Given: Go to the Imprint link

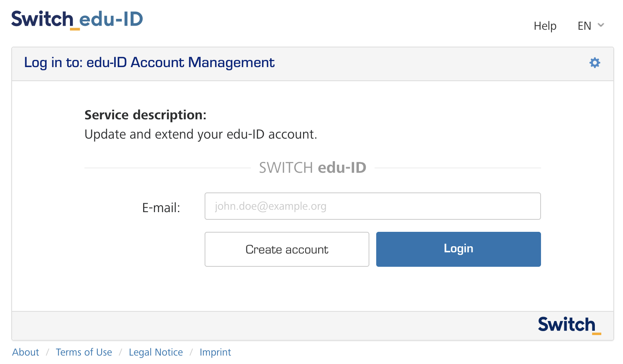Looking at the screenshot, I should tap(215, 352).
